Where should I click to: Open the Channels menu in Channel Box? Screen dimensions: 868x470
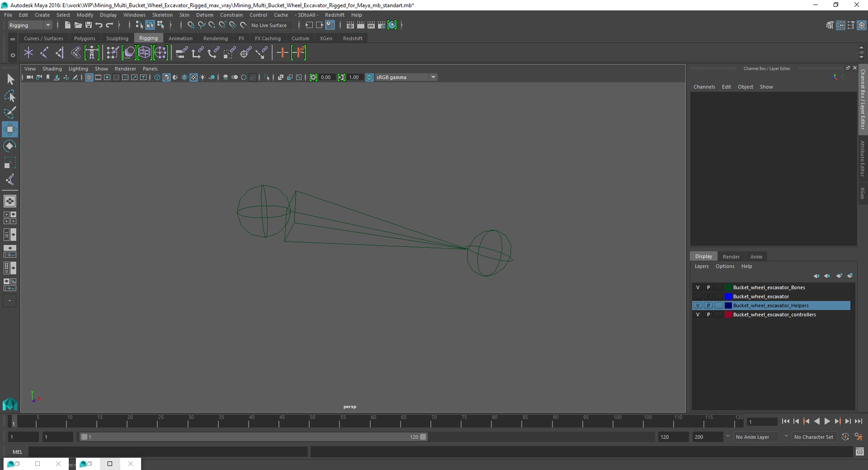[704, 87]
